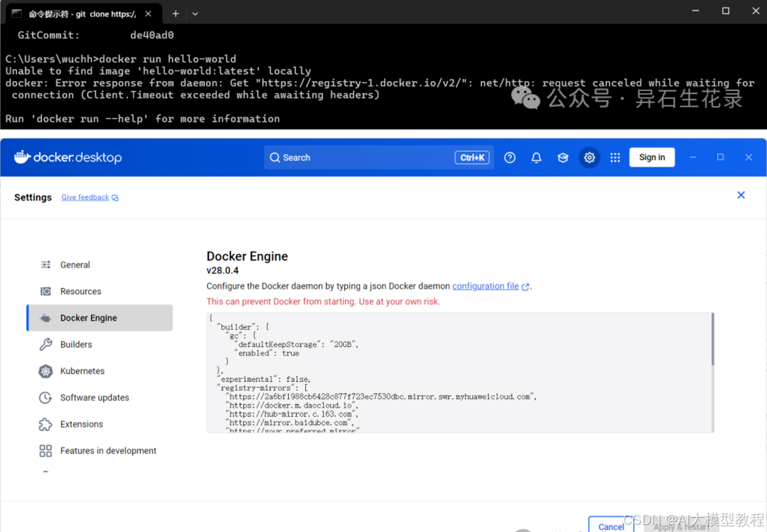Click the "builder" key line
Viewport: 767px width, 532px height.
click(x=243, y=327)
